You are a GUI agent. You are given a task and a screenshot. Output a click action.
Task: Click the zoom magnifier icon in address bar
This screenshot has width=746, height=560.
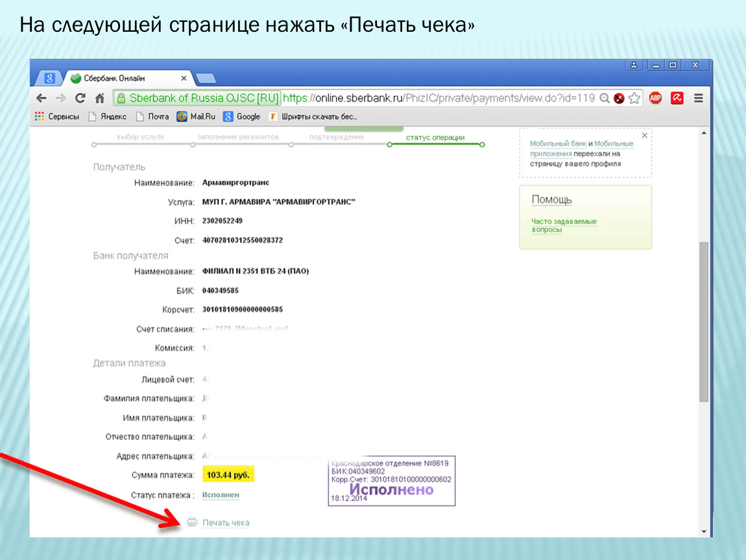[604, 98]
